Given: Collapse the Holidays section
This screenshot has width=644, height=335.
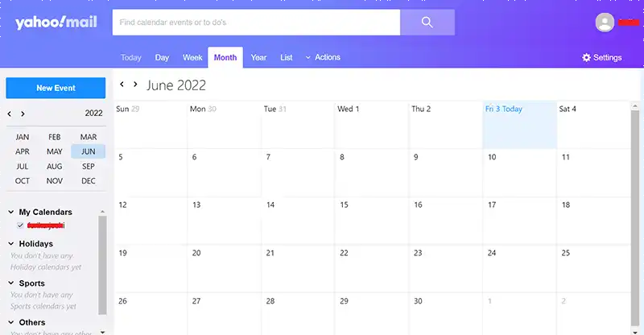Looking at the screenshot, I should 11,244.
